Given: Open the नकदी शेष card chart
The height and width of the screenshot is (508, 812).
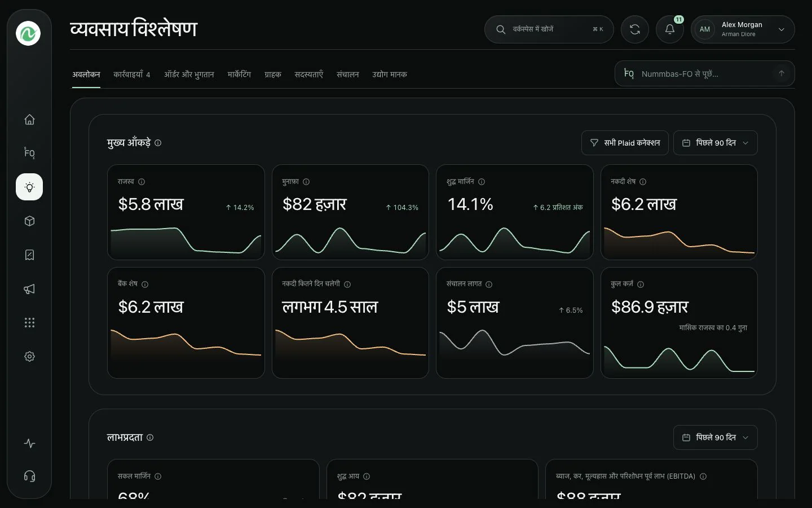Looking at the screenshot, I should tap(679, 241).
